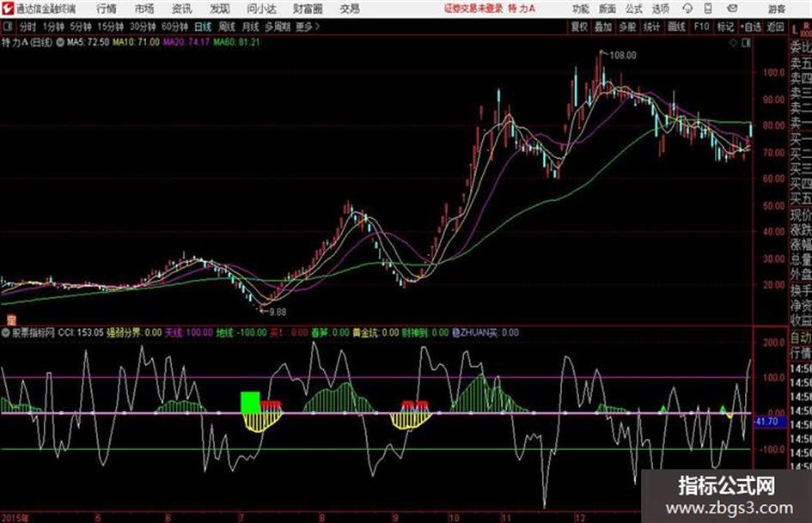Click the 2015年 date axis label
This screenshot has height=523, width=812.
click(x=15, y=517)
